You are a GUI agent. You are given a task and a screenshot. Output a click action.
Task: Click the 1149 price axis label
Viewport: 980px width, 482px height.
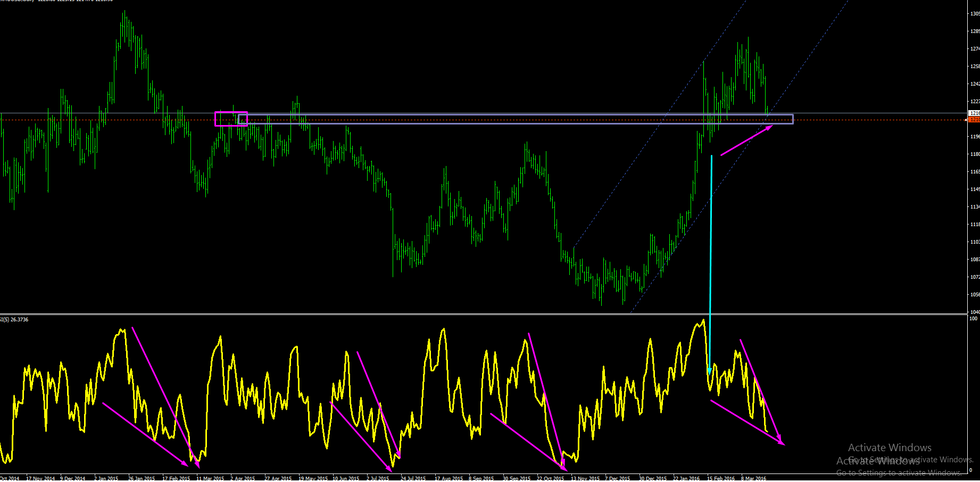pyautogui.click(x=975, y=189)
